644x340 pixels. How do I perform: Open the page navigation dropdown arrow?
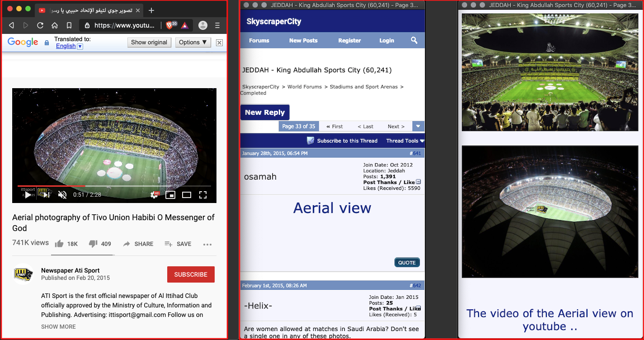coord(418,127)
